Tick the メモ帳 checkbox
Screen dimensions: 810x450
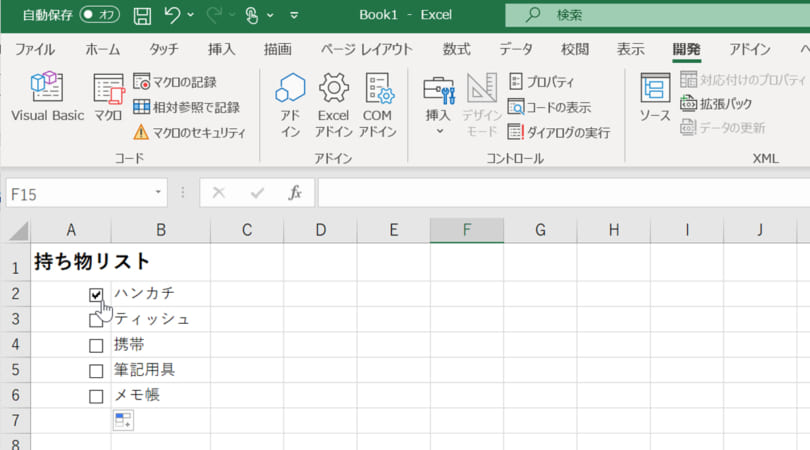96,396
